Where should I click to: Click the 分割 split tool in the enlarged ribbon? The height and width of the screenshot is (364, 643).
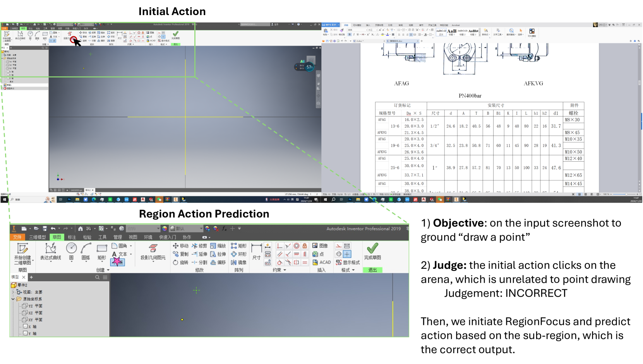[199, 262]
